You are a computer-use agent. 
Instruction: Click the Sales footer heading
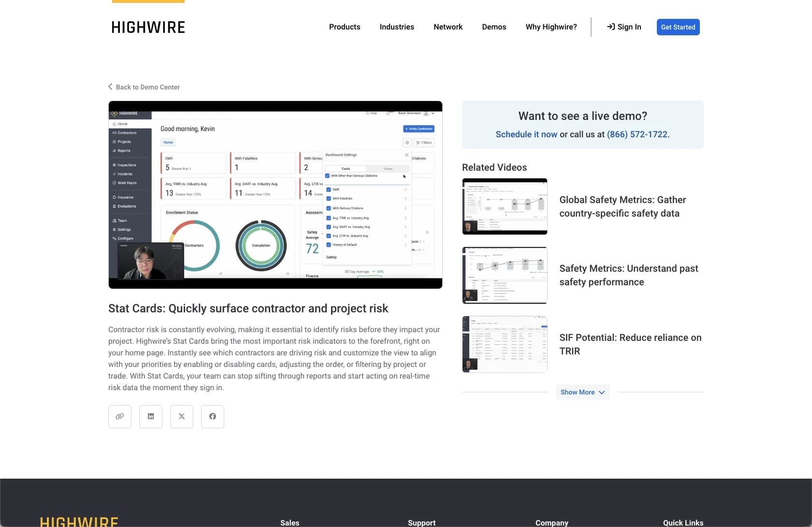click(290, 523)
